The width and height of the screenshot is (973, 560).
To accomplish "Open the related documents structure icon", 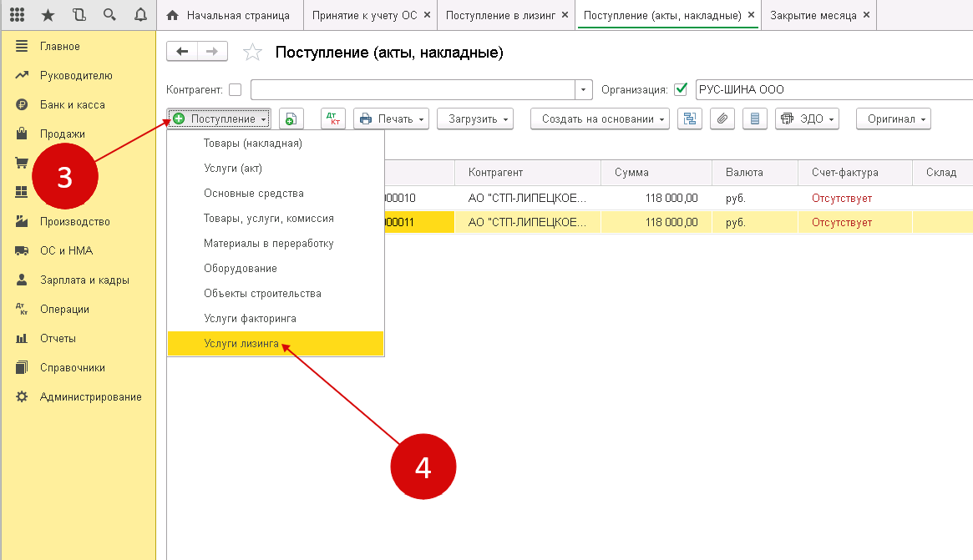I will 689,119.
